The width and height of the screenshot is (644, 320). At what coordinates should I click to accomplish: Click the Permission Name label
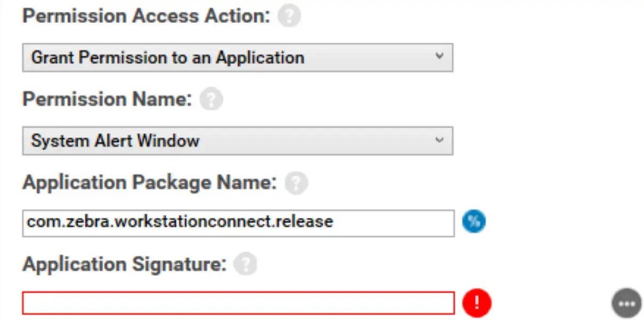107,99
